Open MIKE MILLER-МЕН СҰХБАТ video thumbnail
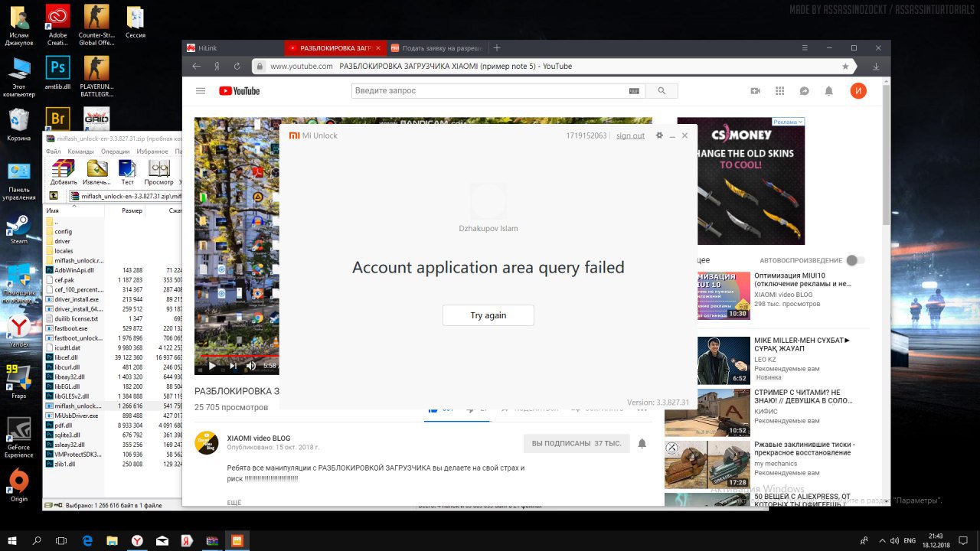This screenshot has width=980, height=551. tap(724, 360)
